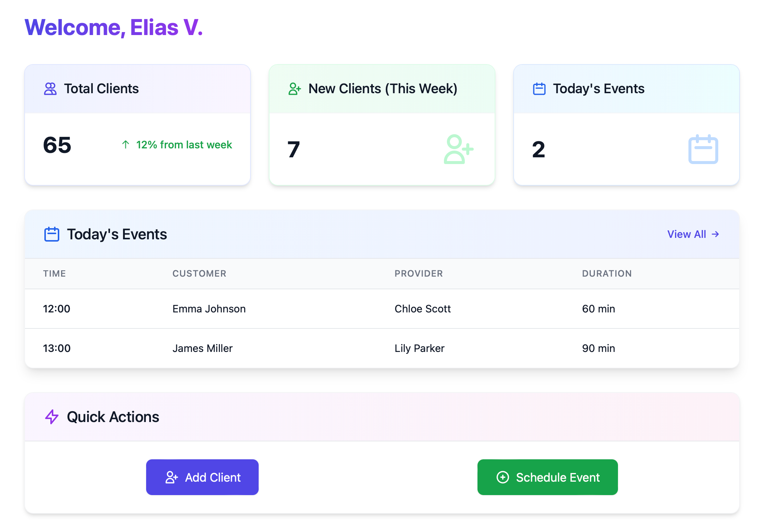This screenshot has height=532, width=760.
Task: Click the green person-plus icon on New Clients card
Action: (x=294, y=89)
